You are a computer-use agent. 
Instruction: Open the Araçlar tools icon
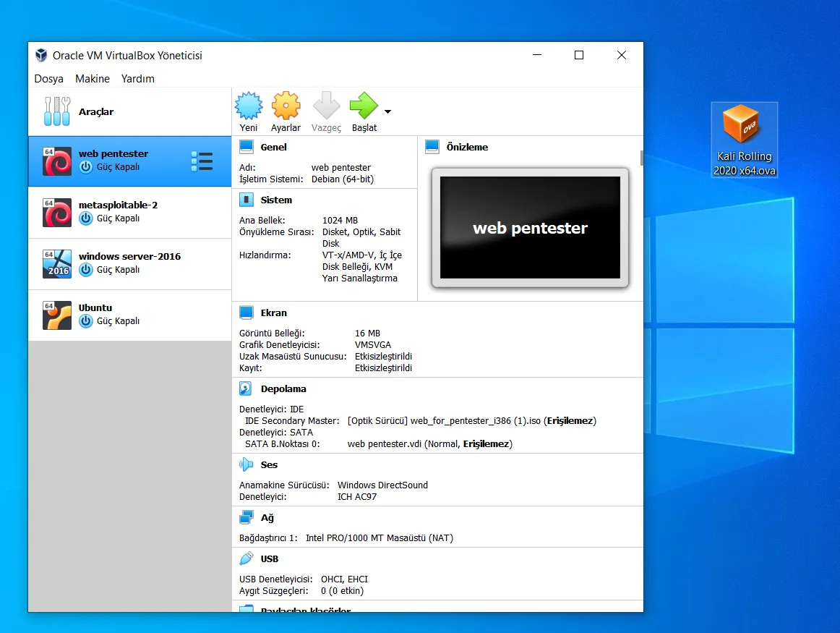tap(57, 111)
